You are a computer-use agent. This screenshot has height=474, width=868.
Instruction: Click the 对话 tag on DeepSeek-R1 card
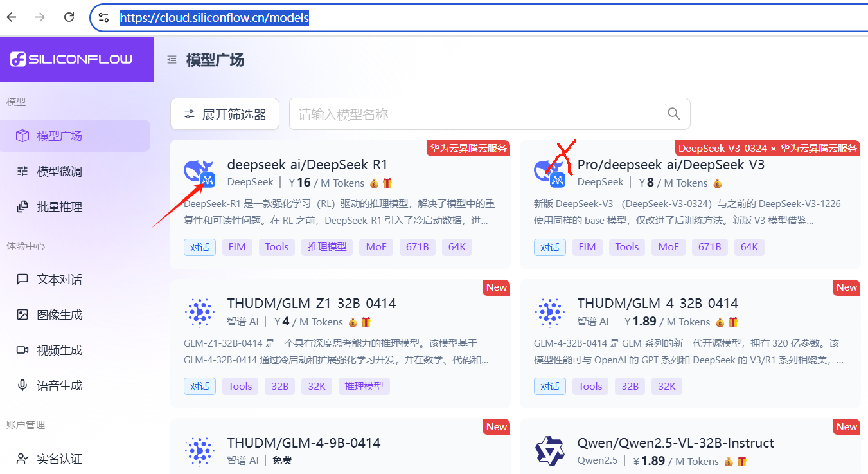[199, 246]
